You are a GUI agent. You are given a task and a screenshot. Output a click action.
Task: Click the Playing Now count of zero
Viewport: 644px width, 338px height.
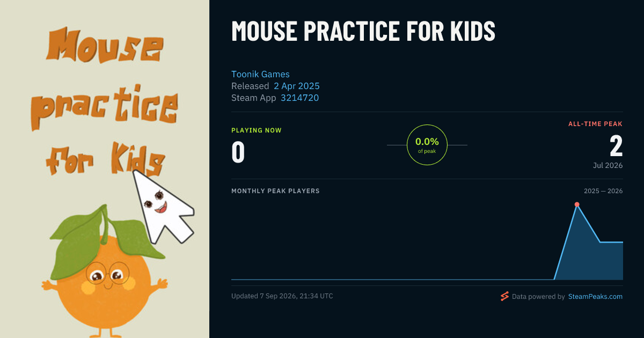point(238,152)
